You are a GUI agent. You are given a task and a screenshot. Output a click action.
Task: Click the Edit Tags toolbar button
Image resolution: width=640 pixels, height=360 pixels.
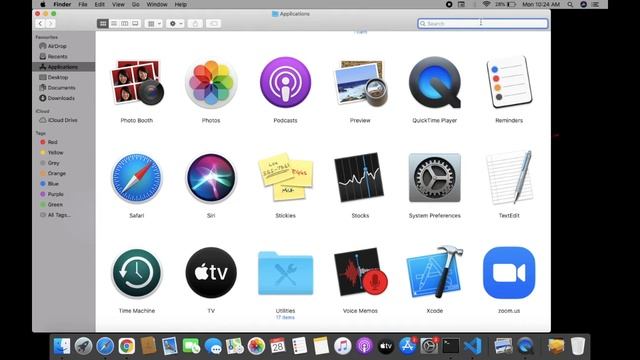[213, 24]
